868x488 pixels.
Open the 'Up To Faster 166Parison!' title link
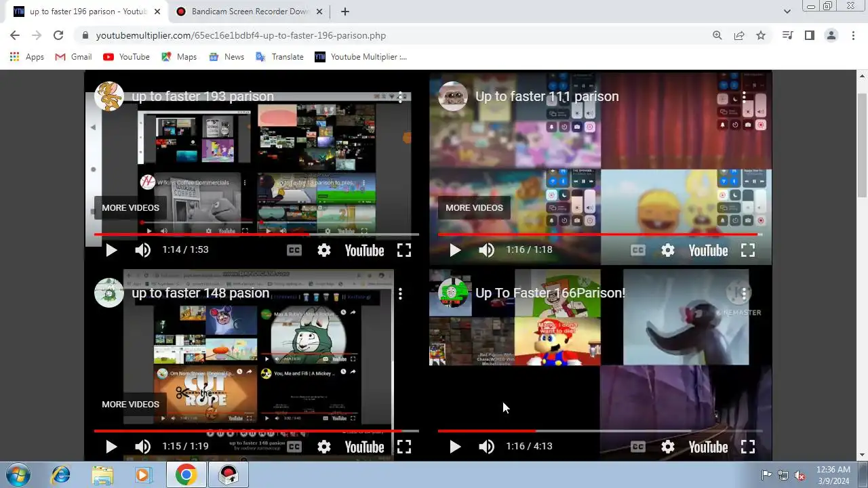[x=550, y=293]
